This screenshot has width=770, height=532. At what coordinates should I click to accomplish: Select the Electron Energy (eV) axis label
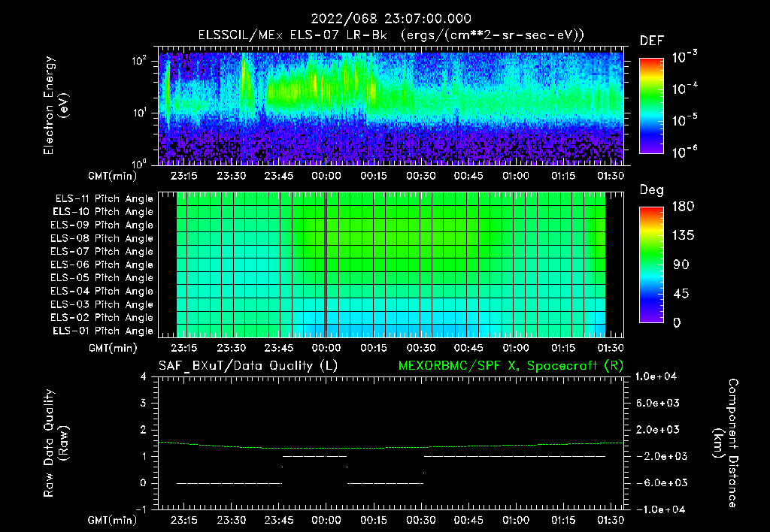point(56,105)
